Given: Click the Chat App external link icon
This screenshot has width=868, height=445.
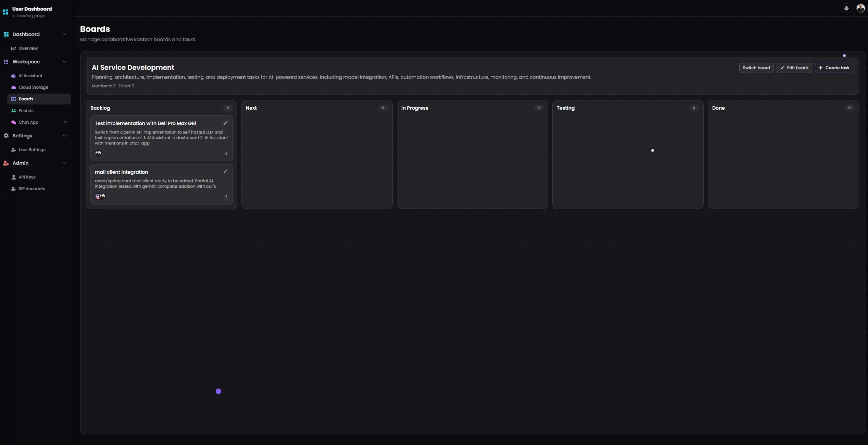Looking at the screenshot, I should click(65, 122).
